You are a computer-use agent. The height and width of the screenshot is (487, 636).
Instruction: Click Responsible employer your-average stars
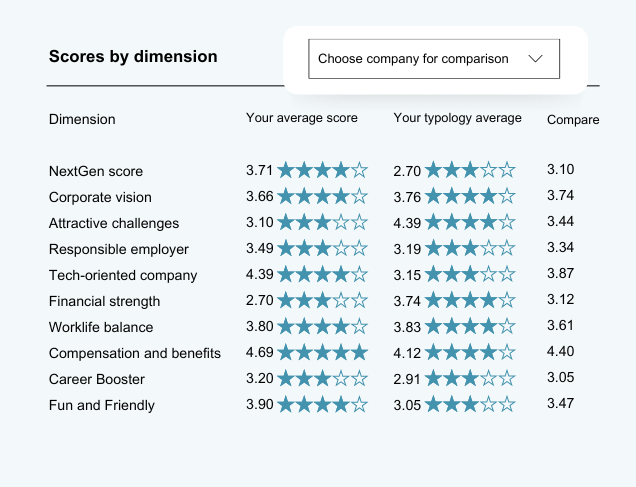pyautogui.click(x=322, y=248)
